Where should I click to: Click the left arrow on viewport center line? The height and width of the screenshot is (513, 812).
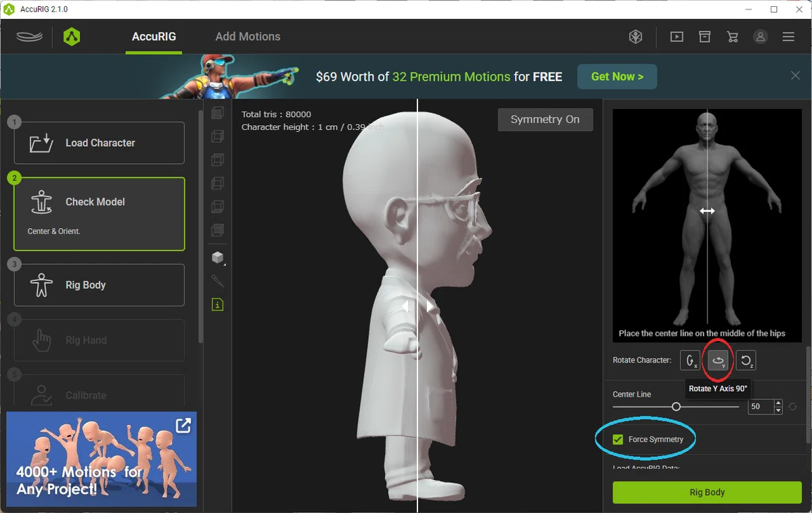[406, 307]
